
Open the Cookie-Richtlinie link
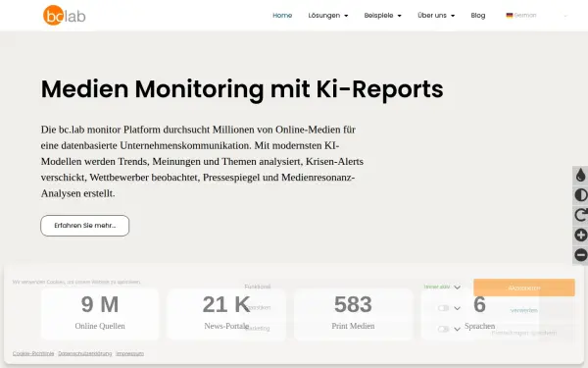pos(33,353)
